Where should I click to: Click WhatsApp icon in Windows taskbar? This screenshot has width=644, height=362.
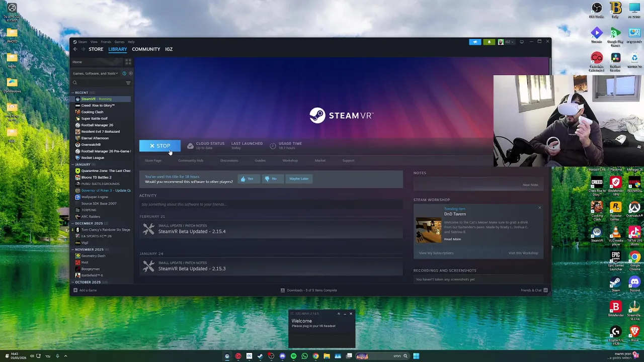304,356
